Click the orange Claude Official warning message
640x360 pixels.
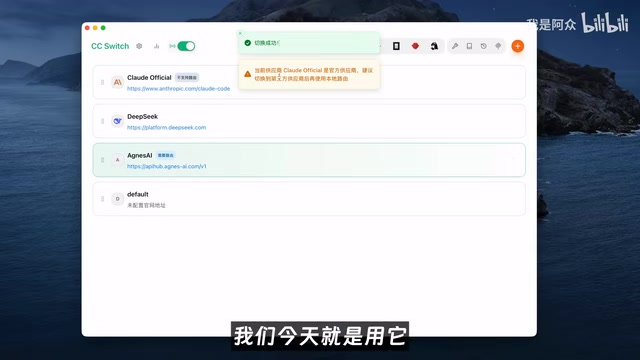[313, 74]
